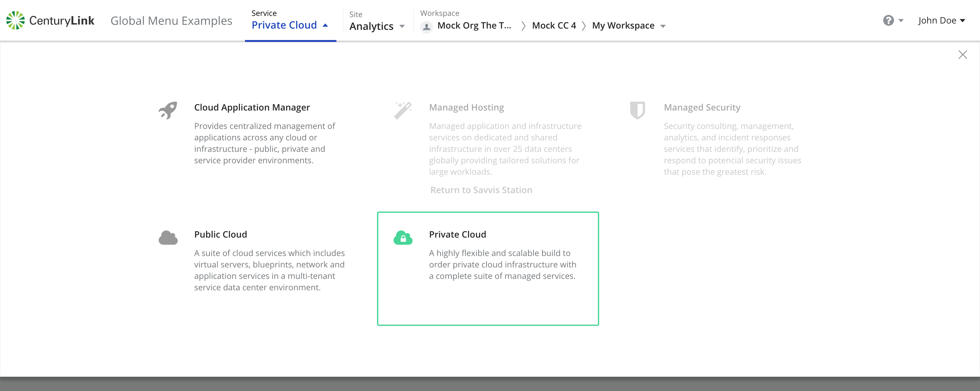Open the John Doe user menu

click(x=942, y=21)
